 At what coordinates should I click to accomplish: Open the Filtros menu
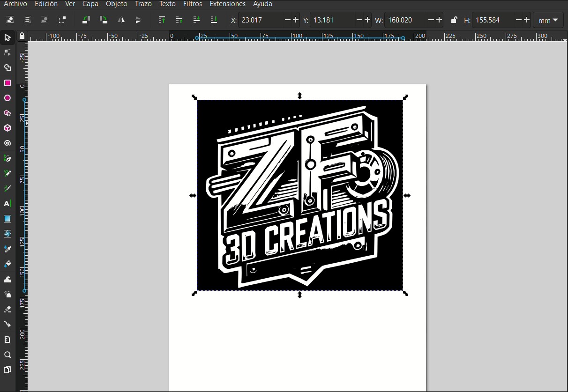pyautogui.click(x=192, y=4)
